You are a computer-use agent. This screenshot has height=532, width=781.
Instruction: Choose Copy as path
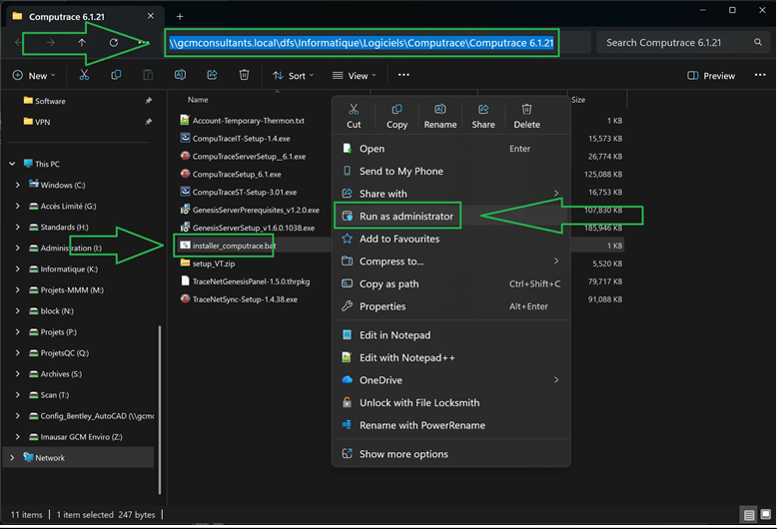[x=450, y=283]
